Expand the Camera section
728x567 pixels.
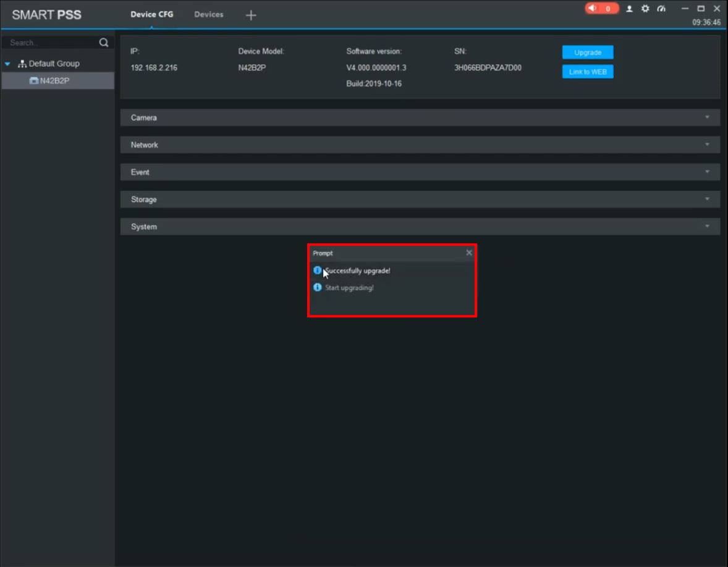tap(420, 118)
